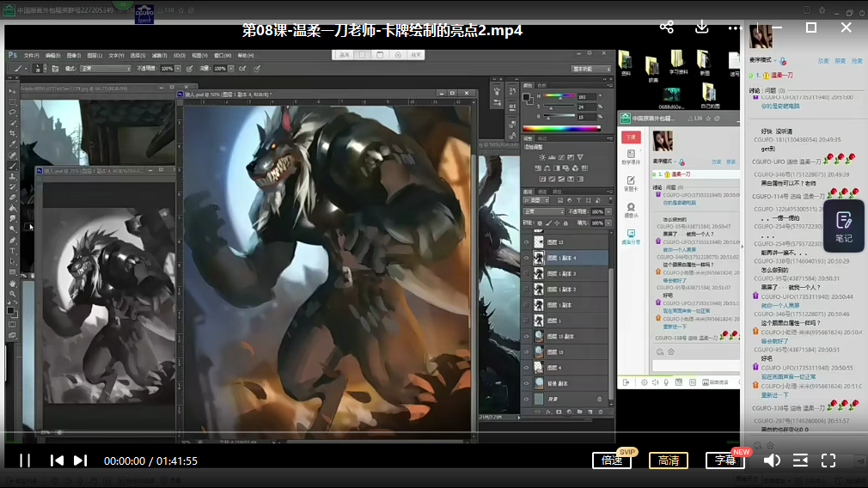Viewport: 868px width, 488px height.
Task: Open layer 填充 fill dropdown
Action: click(608, 223)
